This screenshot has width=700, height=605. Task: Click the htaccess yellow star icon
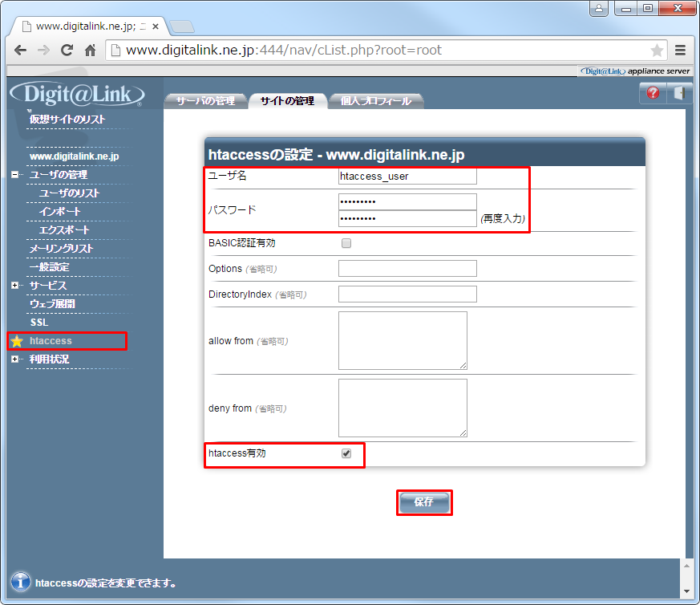[x=17, y=341]
